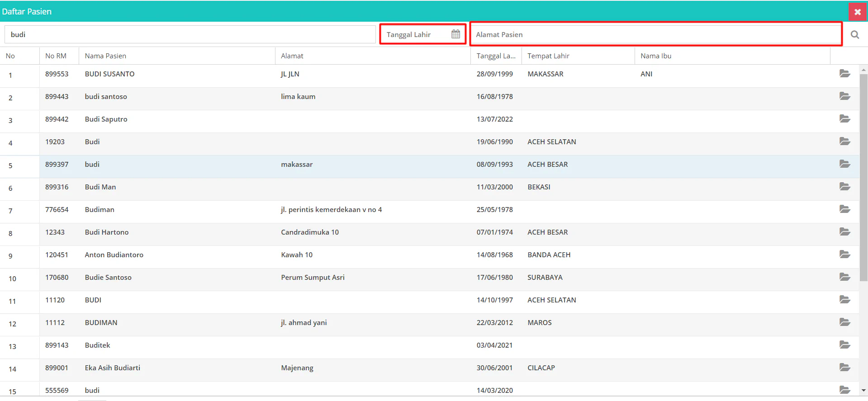Click address makassar cell
This screenshot has height=401, width=868.
(x=297, y=164)
